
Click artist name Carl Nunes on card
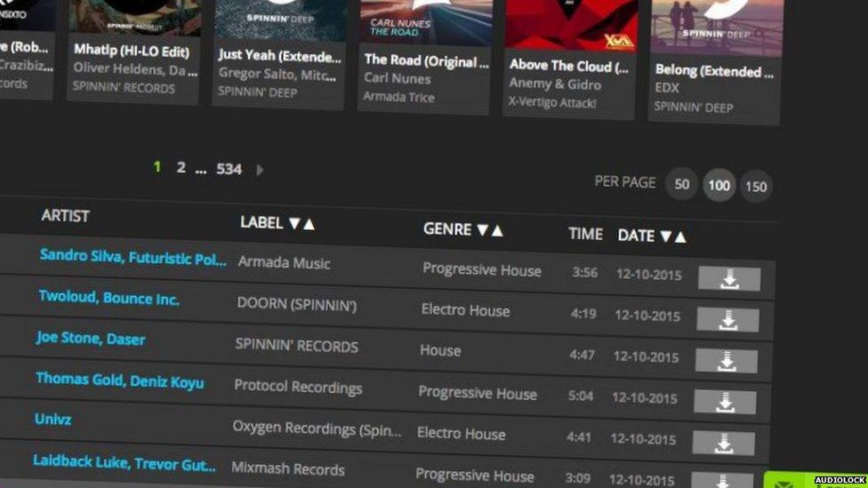pyautogui.click(x=397, y=78)
